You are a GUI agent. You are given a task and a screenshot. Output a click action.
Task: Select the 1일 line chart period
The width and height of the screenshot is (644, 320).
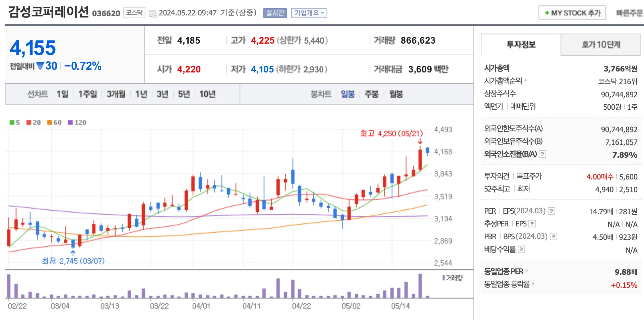[x=62, y=94]
